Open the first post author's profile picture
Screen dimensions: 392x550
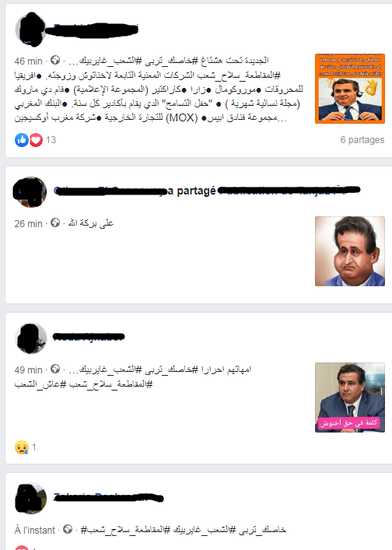click(x=31, y=30)
